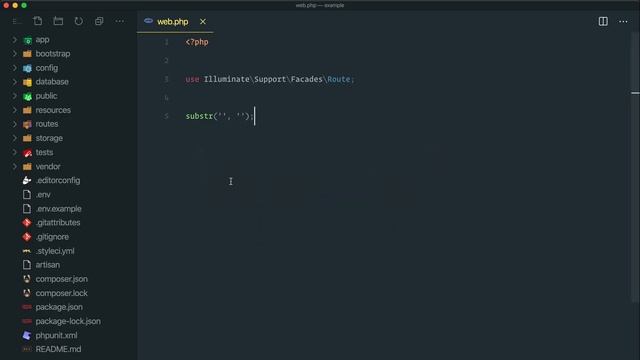The height and width of the screenshot is (360, 640).
Task: Open explorer more actions ellipsis menu
Action: pyautogui.click(x=119, y=21)
